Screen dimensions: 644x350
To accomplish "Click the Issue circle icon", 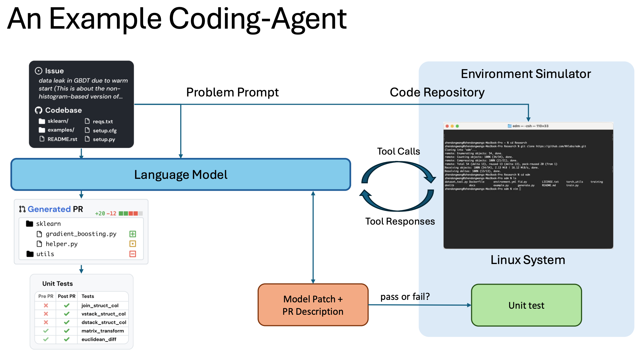I will (39, 71).
